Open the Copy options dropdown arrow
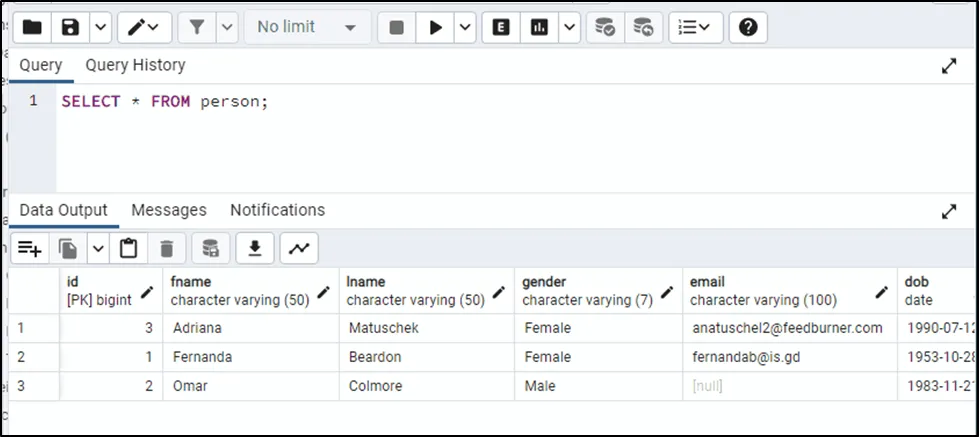The image size is (979, 437). click(98, 248)
